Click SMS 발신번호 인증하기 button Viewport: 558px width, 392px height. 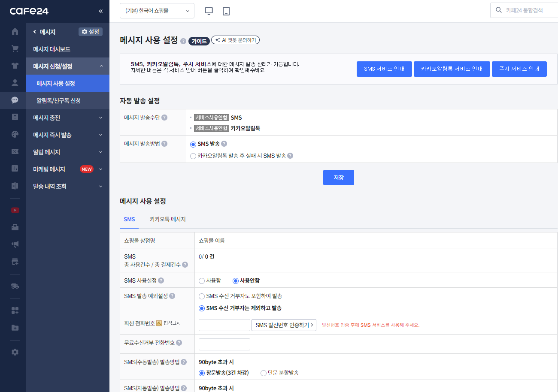click(284, 325)
